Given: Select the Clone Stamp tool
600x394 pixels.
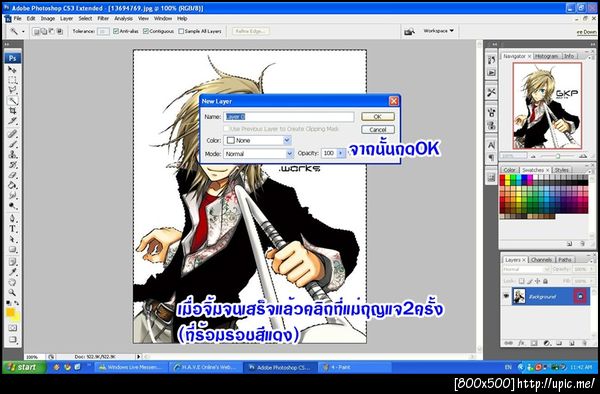Looking at the screenshot, I should (x=12, y=154).
